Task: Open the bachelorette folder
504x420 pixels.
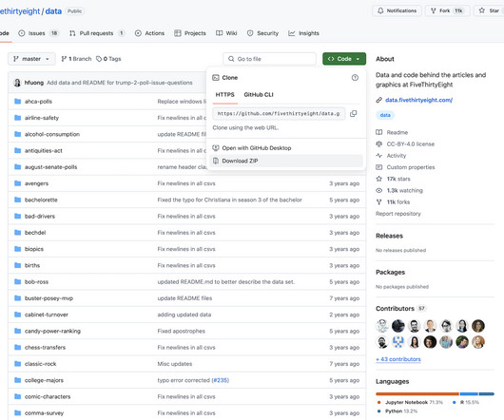Action: [41, 200]
